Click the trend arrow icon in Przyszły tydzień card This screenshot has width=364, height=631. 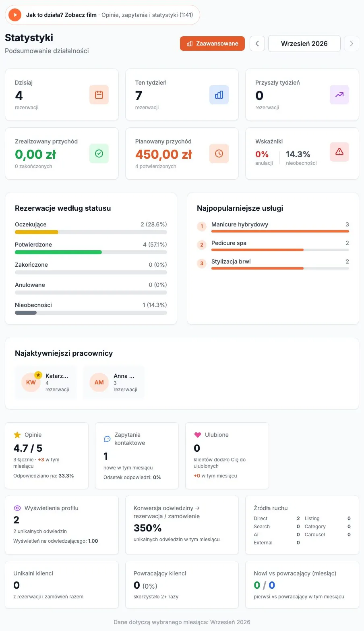tap(339, 95)
